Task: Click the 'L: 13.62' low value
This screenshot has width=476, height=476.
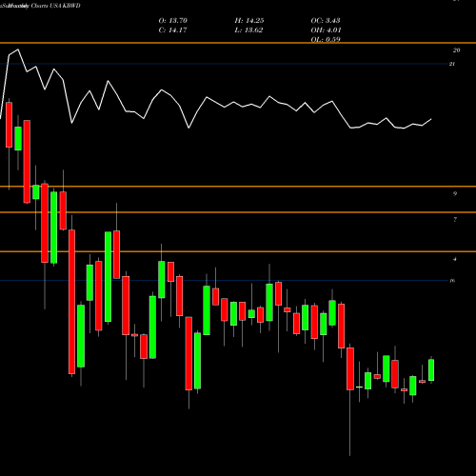Action: 248,30
